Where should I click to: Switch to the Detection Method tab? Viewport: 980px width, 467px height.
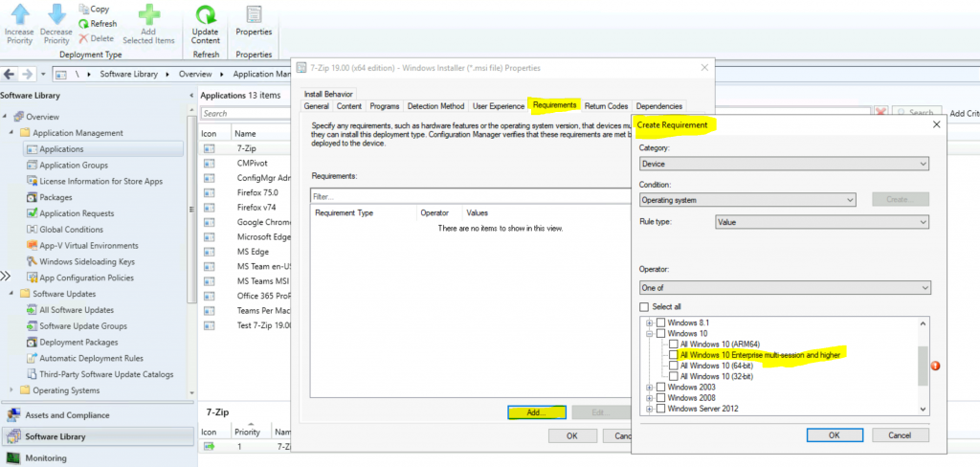tap(435, 106)
